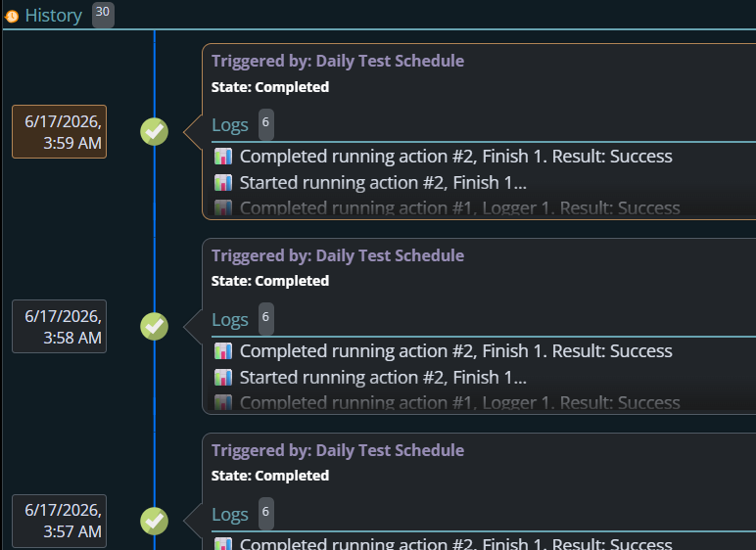Click the green checkmark for 3:59 AM run

pos(155,131)
